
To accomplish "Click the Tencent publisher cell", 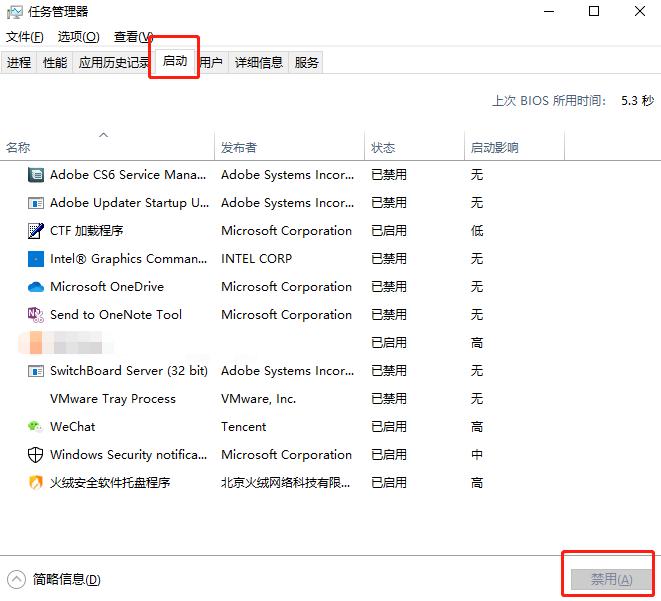I will coord(244,427).
